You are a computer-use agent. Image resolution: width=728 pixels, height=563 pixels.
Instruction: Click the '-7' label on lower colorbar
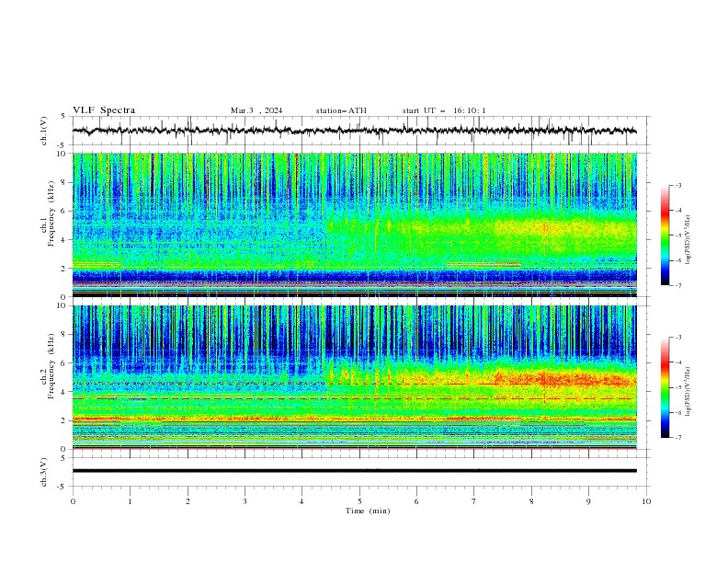[677, 438]
